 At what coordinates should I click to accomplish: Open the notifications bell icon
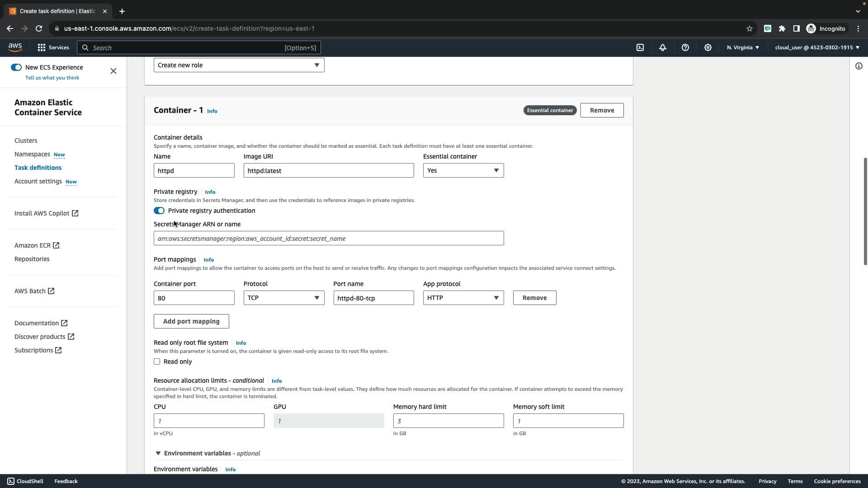click(663, 47)
